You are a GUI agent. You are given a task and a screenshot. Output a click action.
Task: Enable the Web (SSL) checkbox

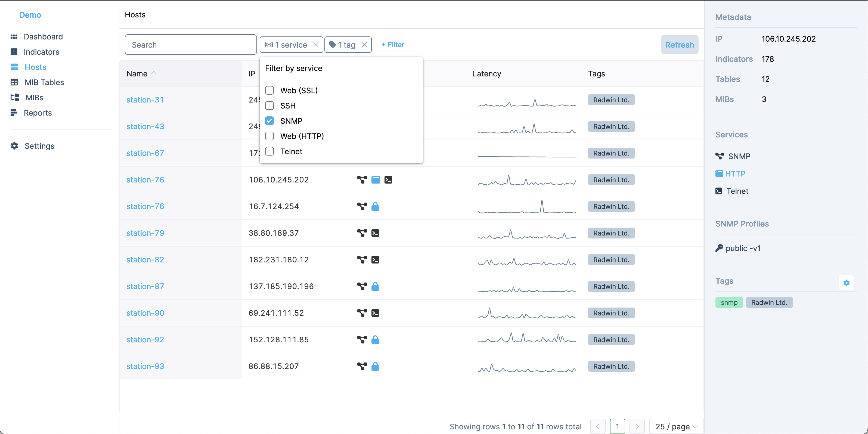click(x=269, y=90)
